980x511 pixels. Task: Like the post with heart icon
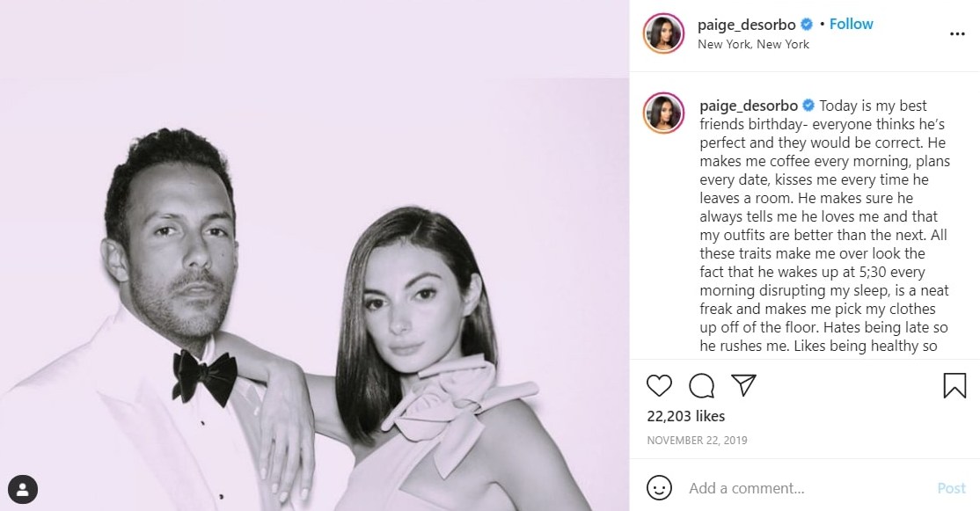(x=659, y=385)
